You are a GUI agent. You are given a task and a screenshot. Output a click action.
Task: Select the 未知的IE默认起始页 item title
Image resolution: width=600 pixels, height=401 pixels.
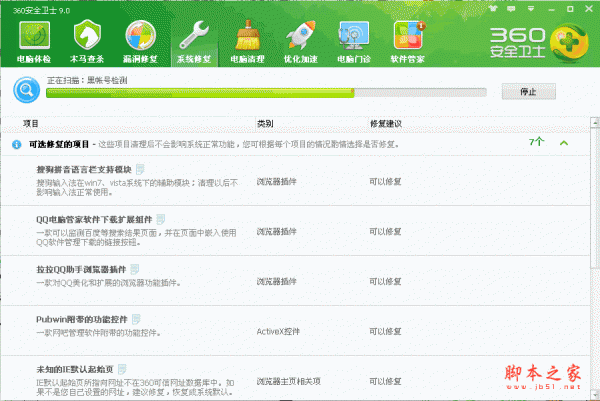75,370
